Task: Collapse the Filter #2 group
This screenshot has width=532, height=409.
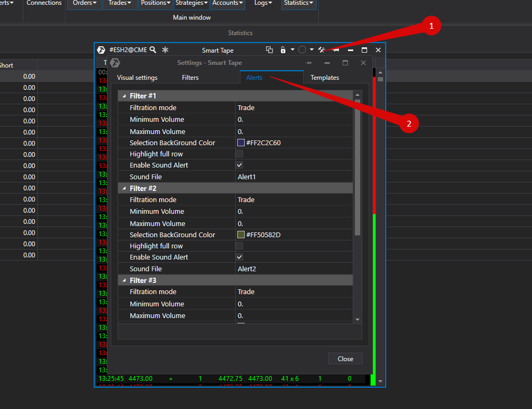Action: pos(124,188)
